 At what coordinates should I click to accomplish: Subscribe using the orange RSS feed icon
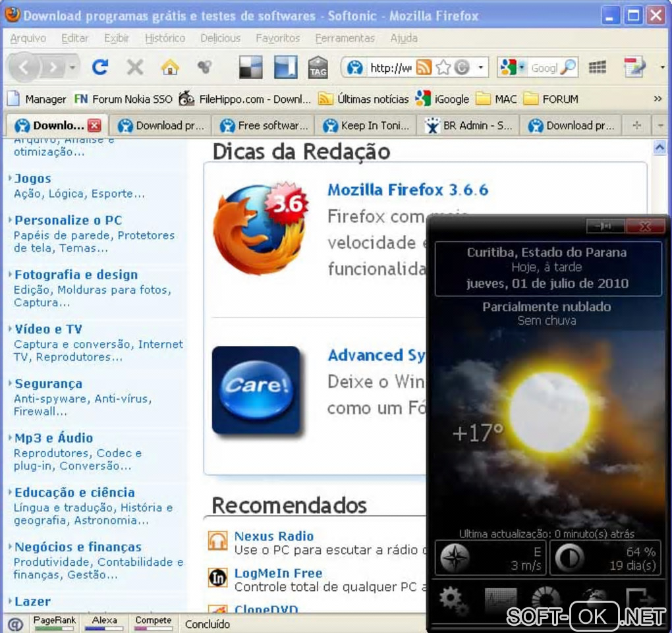(x=424, y=67)
